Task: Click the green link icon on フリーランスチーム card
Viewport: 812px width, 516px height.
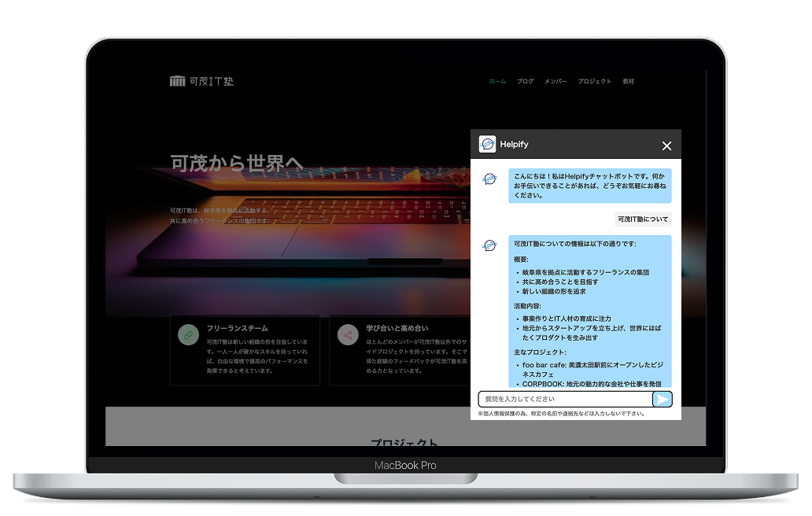Action: tap(189, 335)
